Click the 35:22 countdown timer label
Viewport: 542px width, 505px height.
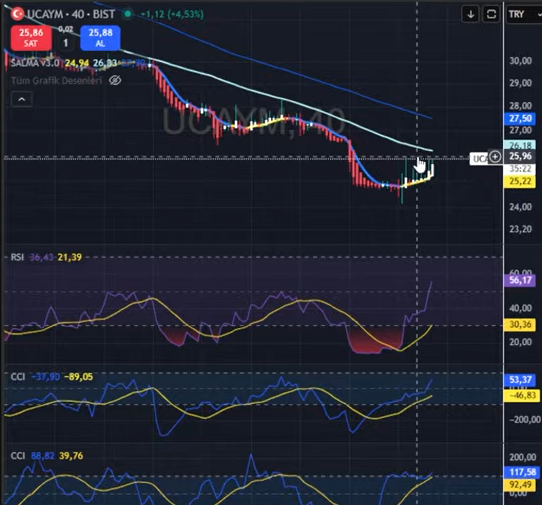coord(520,169)
